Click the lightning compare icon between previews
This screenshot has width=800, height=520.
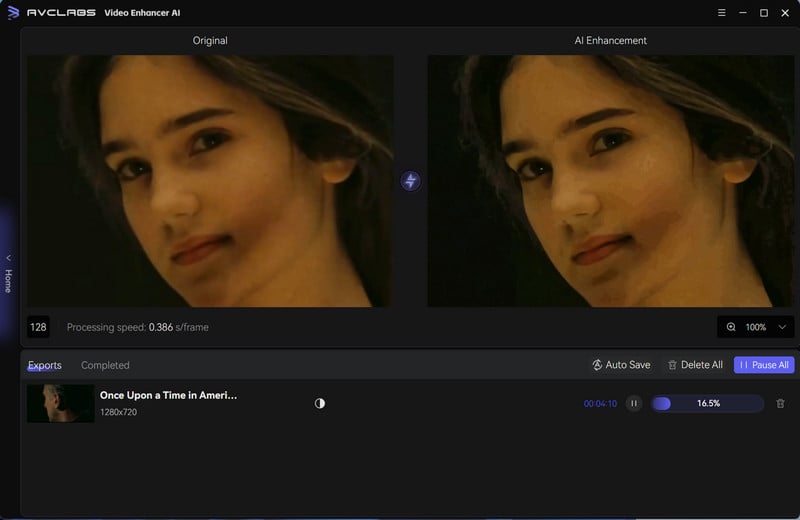[411, 181]
